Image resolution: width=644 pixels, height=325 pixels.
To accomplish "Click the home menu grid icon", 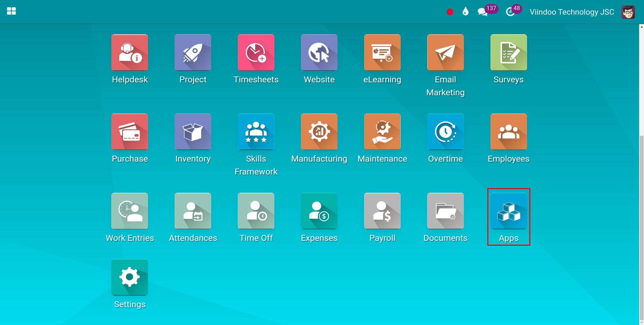I will [12, 11].
